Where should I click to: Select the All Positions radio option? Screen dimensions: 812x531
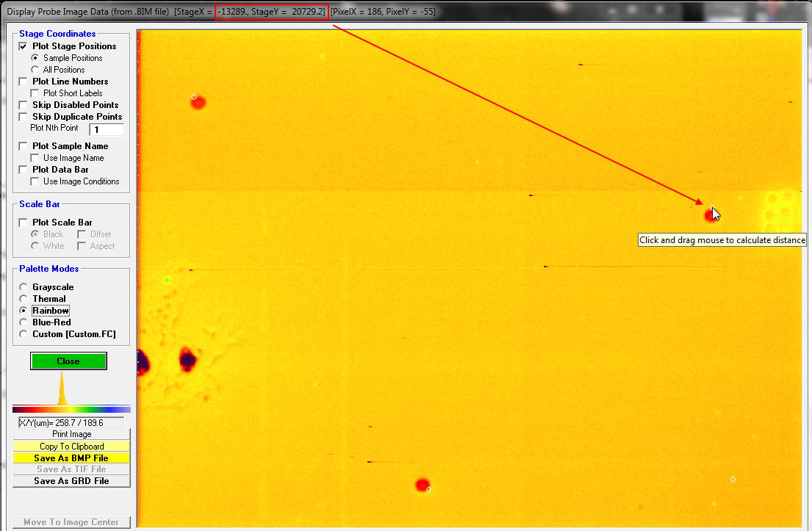[x=35, y=70]
